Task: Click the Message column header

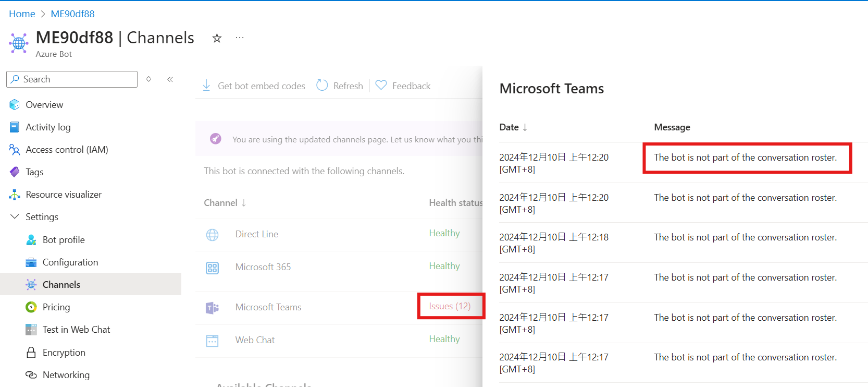Action: (x=672, y=127)
